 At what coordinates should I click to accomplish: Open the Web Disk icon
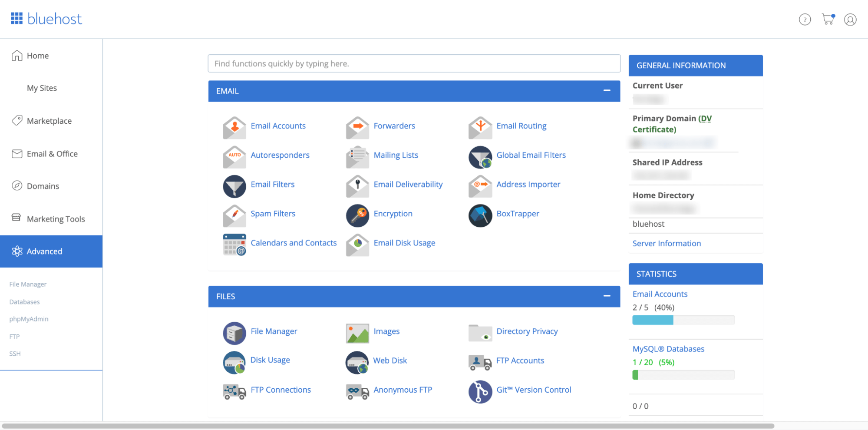point(357,362)
